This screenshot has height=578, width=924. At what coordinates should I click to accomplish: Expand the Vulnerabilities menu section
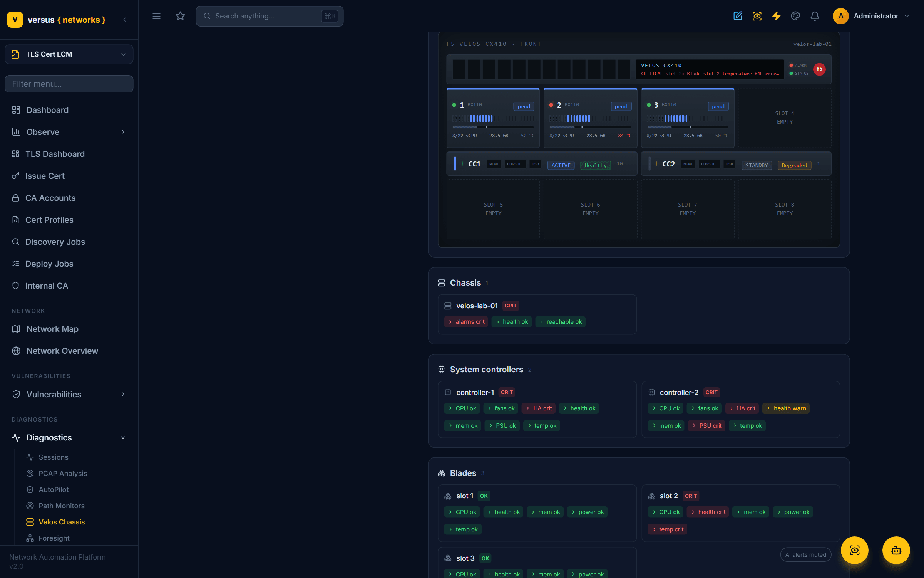[x=69, y=395]
